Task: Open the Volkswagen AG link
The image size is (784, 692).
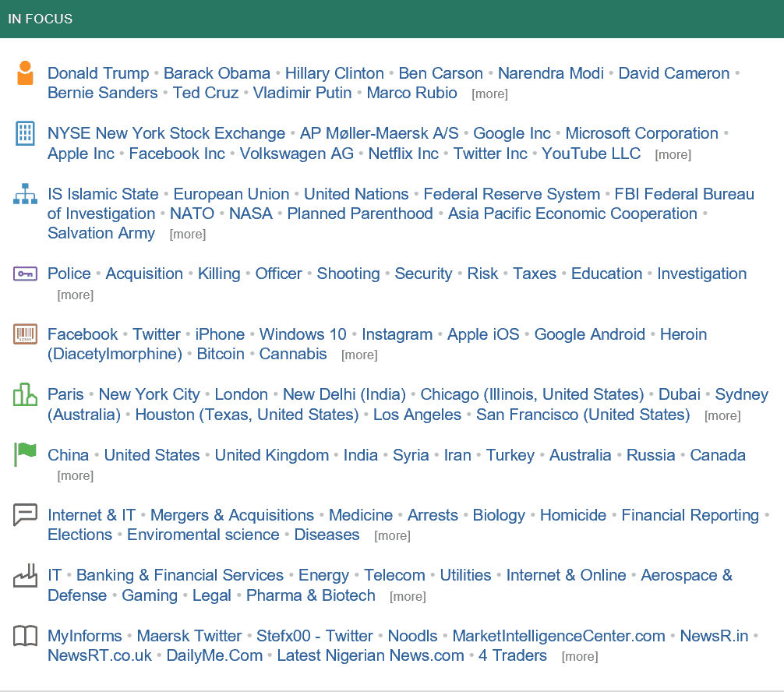Action: [x=296, y=154]
